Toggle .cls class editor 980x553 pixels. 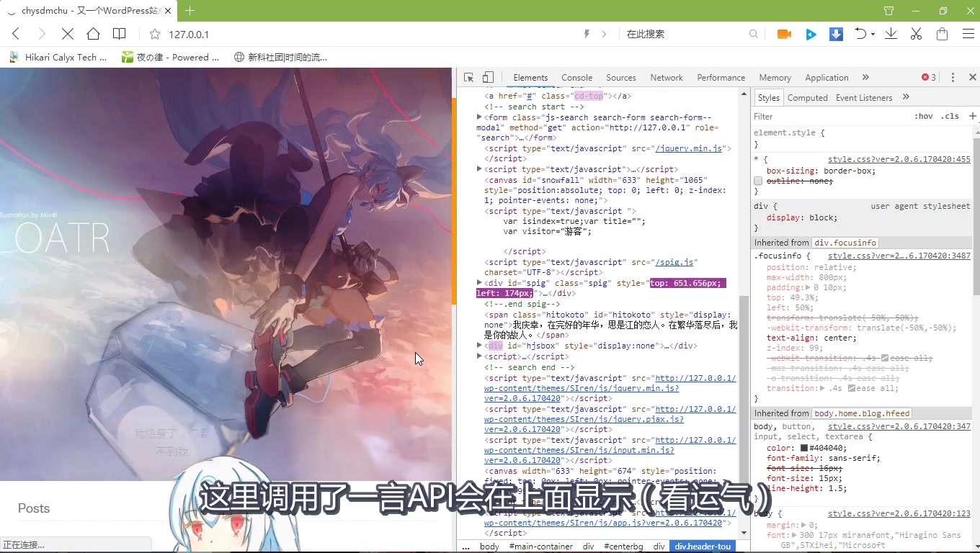point(950,116)
